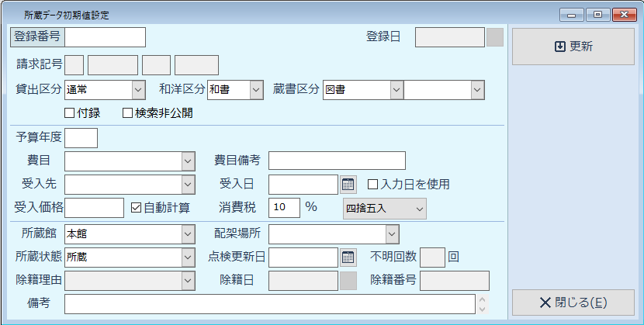Open the 和洋区分 dropdown
The height and width of the screenshot is (325, 644).
click(x=256, y=90)
